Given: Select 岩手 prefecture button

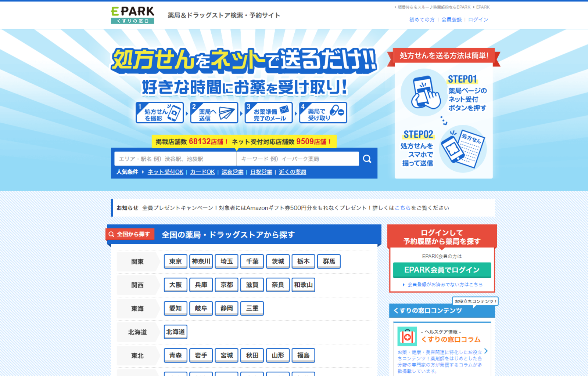Looking at the screenshot, I should [x=201, y=355].
